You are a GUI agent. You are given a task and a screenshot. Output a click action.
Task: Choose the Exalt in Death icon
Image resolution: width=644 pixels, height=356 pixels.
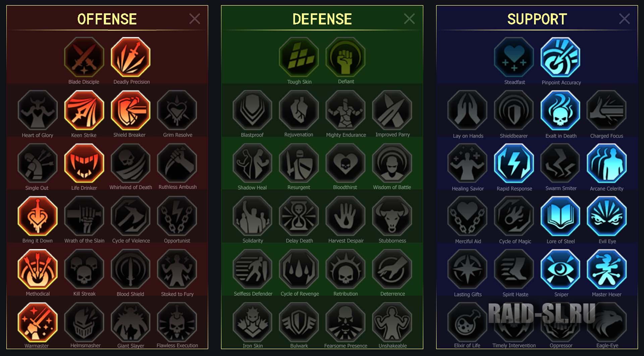pos(560,110)
